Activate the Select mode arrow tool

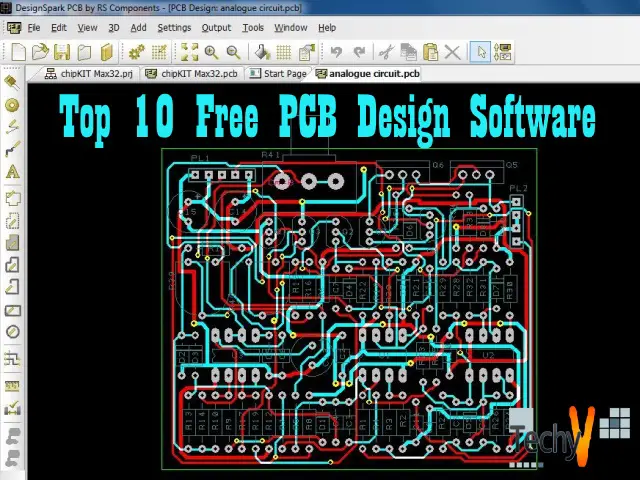pyautogui.click(x=480, y=52)
